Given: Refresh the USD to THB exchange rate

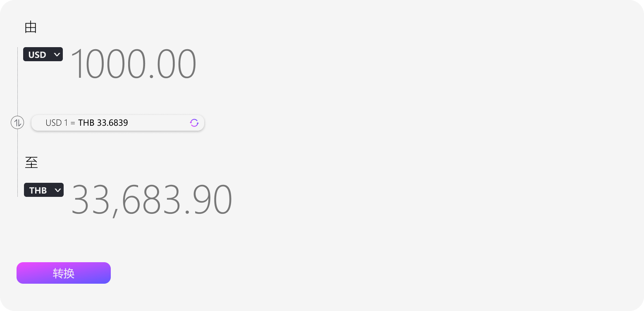Looking at the screenshot, I should 194,122.
